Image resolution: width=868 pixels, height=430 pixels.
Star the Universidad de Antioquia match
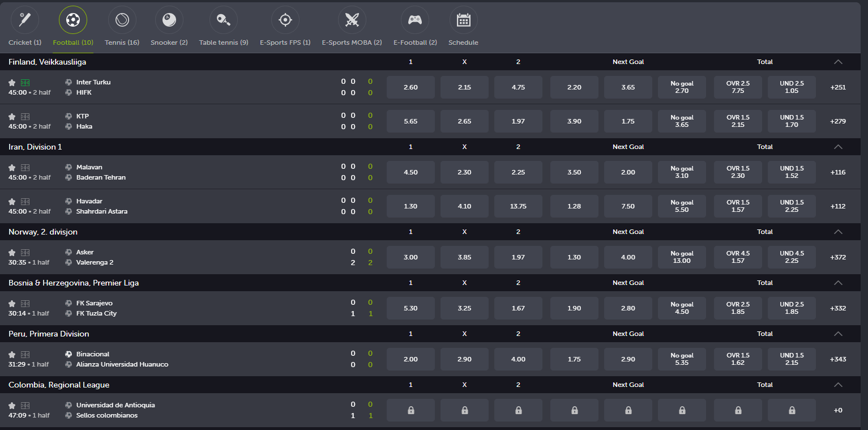point(12,406)
